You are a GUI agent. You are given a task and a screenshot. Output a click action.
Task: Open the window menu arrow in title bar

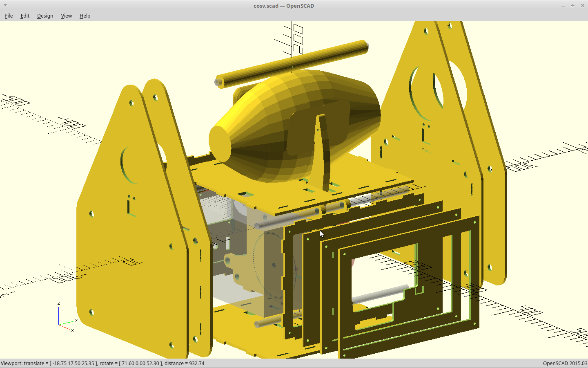(x=5, y=5)
